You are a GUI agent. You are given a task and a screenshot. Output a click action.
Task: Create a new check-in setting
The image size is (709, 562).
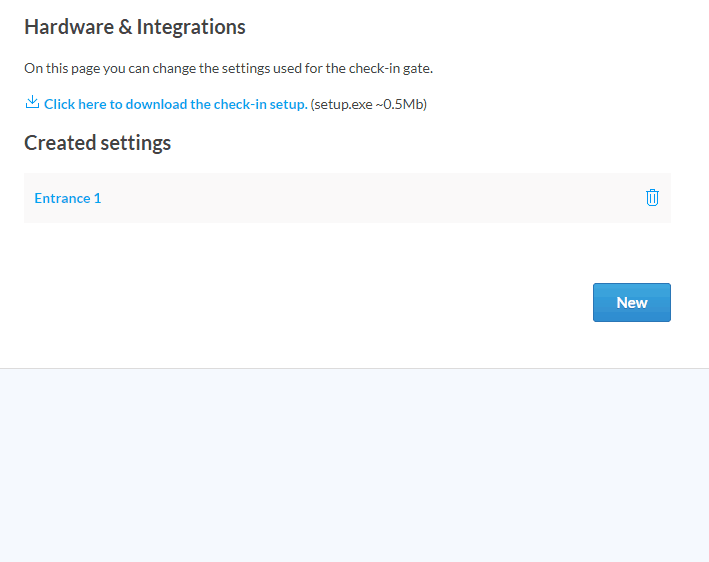(631, 302)
